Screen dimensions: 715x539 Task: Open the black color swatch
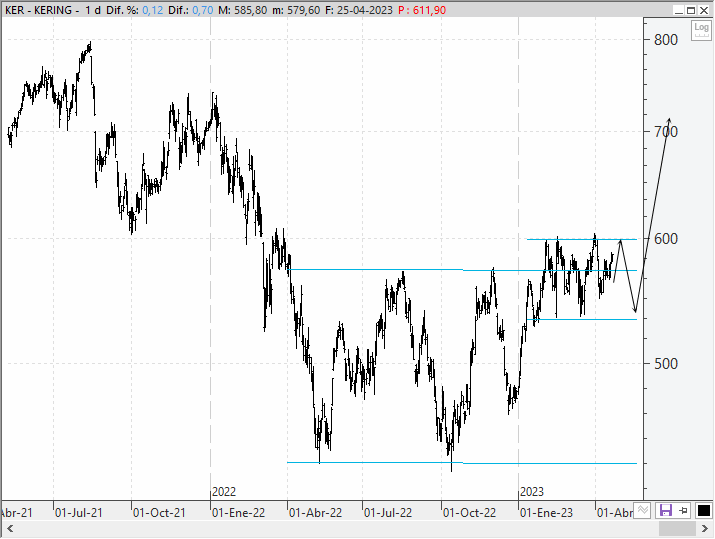point(704,510)
